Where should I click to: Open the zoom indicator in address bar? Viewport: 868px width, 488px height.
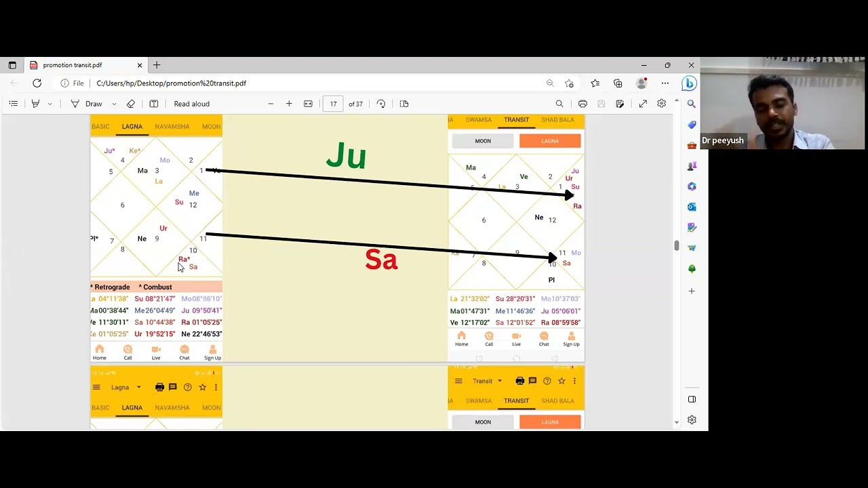pos(550,83)
